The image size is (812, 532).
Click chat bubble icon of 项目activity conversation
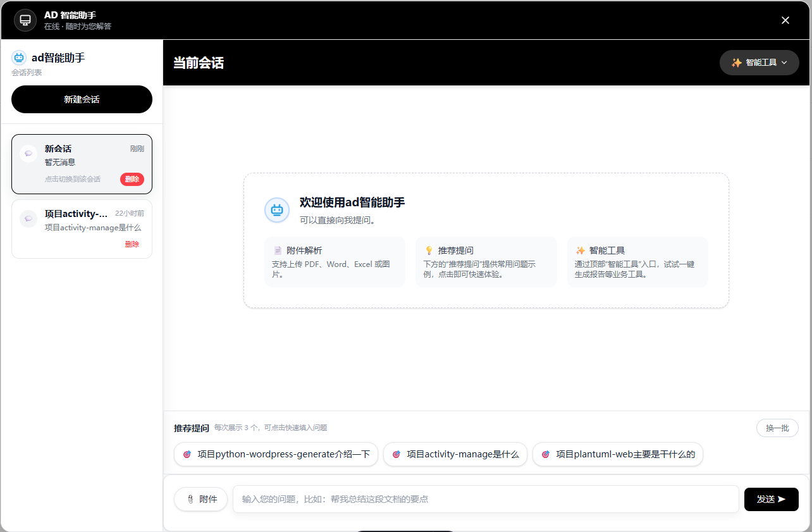click(x=28, y=219)
